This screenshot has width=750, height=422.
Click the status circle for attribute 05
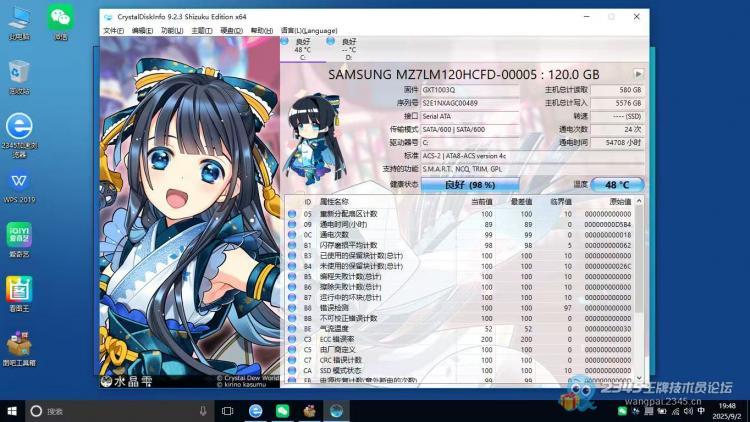point(292,214)
